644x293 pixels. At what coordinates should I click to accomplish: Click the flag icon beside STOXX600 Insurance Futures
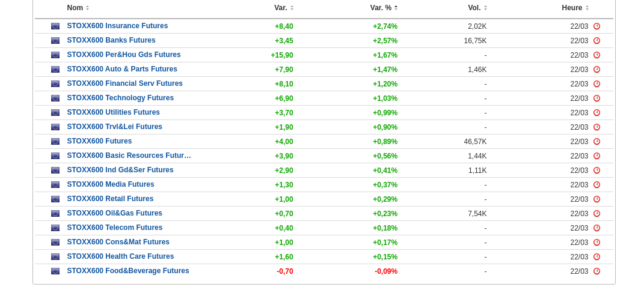click(55, 26)
